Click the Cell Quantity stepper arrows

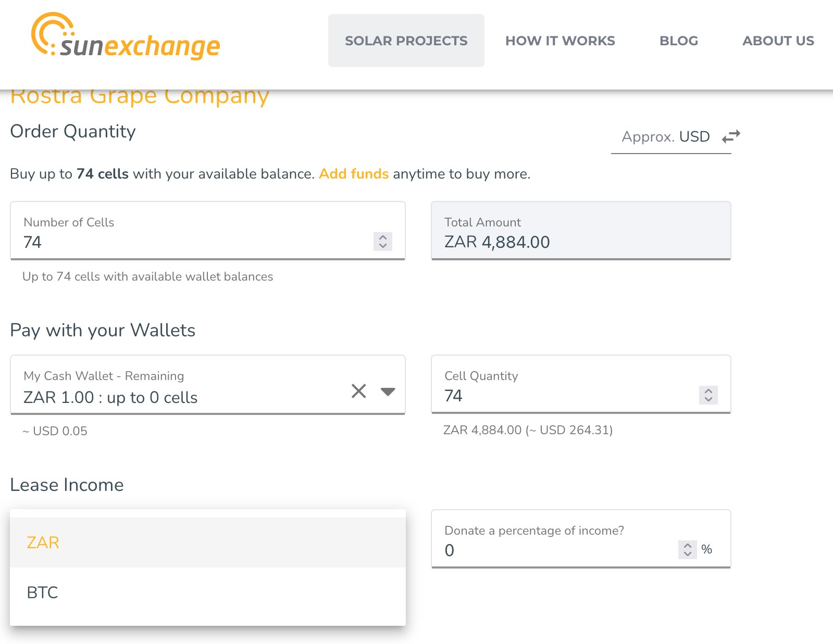click(708, 395)
